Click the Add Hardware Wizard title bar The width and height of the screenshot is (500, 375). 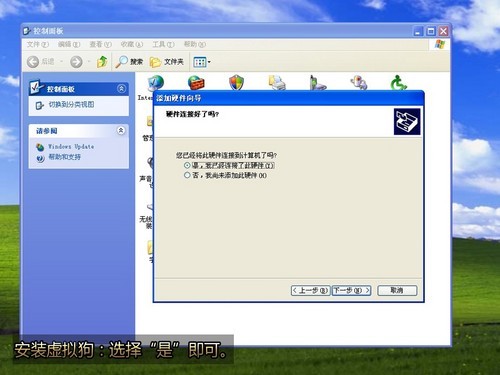pyautogui.click(x=288, y=98)
